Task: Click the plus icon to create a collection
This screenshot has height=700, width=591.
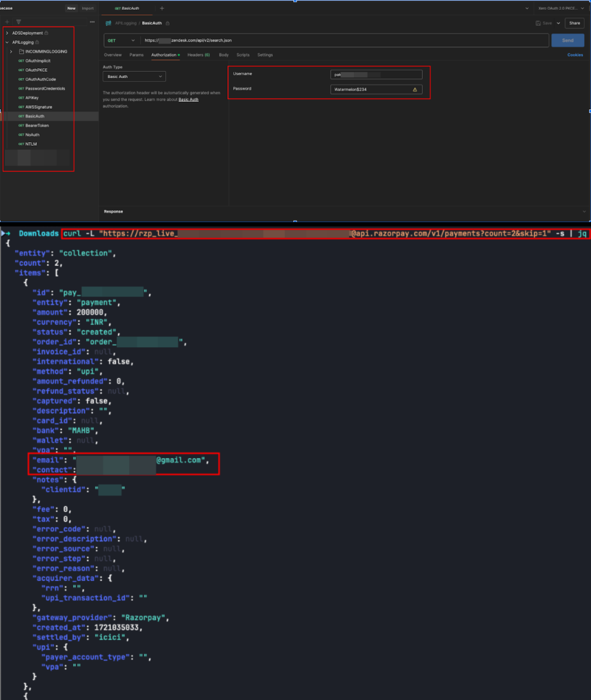Action: click(x=7, y=21)
